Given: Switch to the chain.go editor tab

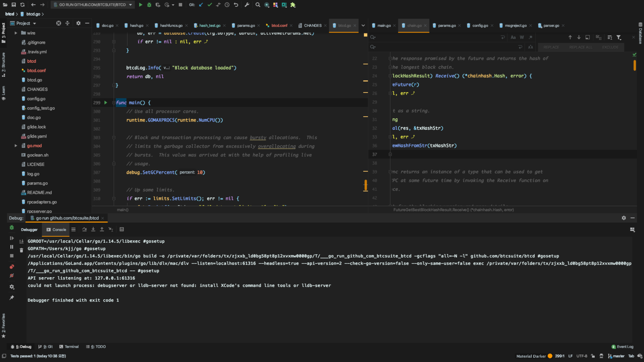Looking at the screenshot, I should coord(414,25).
